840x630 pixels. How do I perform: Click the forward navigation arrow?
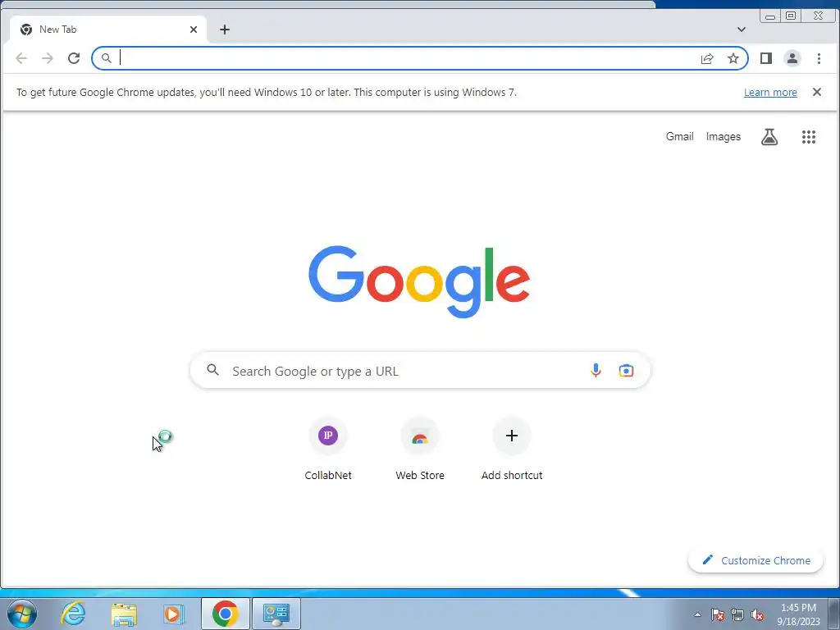point(48,58)
